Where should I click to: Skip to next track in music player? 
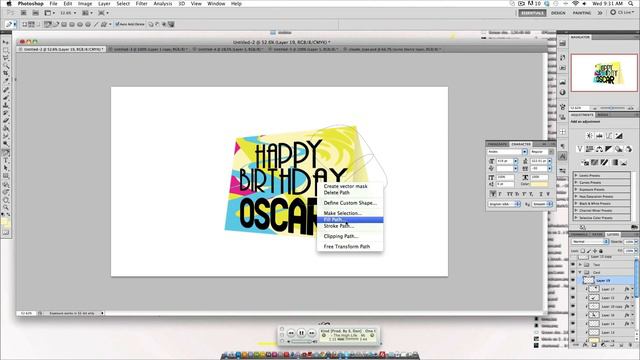(311, 333)
